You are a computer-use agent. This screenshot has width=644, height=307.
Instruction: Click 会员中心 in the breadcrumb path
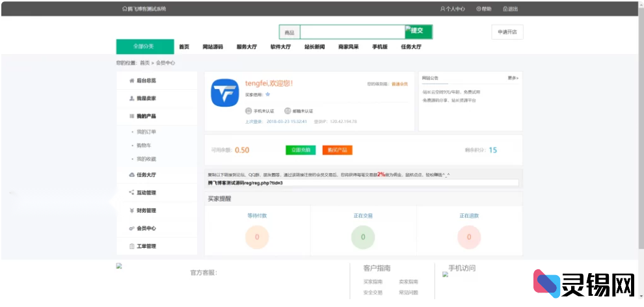click(165, 63)
